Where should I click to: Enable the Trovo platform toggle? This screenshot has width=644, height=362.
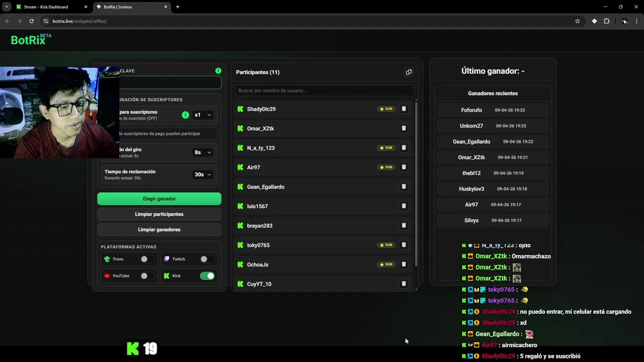click(x=147, y=259)
